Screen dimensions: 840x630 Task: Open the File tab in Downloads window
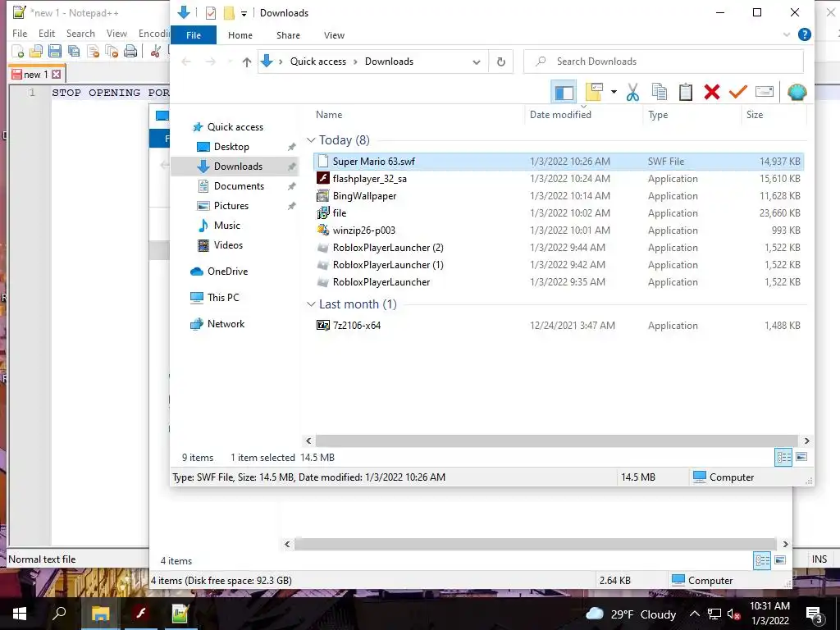click(194, 35)
